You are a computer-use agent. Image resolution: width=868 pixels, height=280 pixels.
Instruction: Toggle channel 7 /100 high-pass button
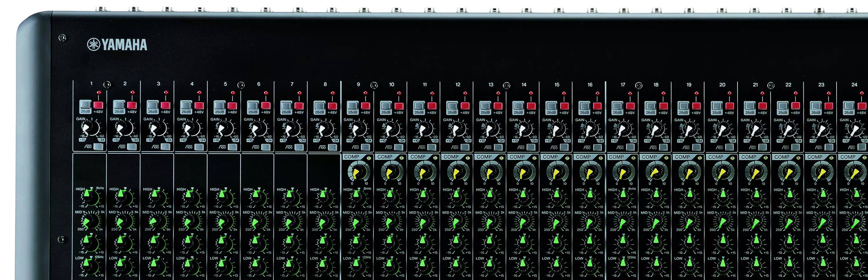(299, 147)
